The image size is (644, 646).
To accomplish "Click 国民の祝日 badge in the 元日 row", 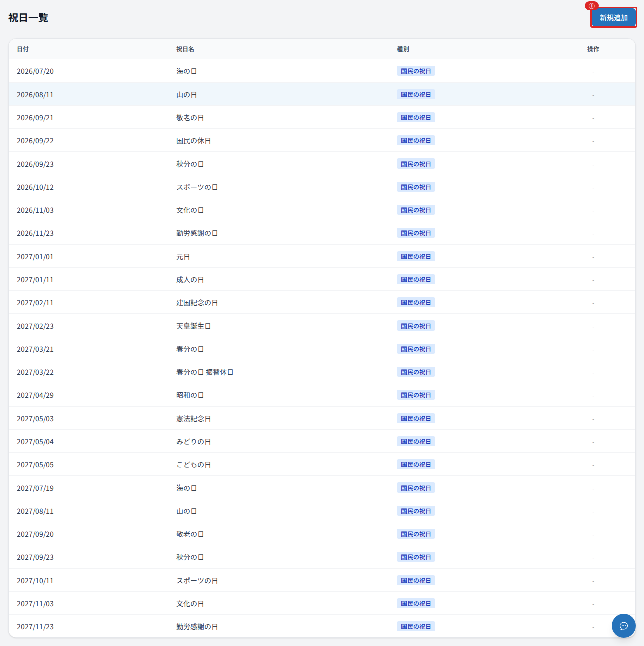I will pyautogui.click(x=416, y=257).
